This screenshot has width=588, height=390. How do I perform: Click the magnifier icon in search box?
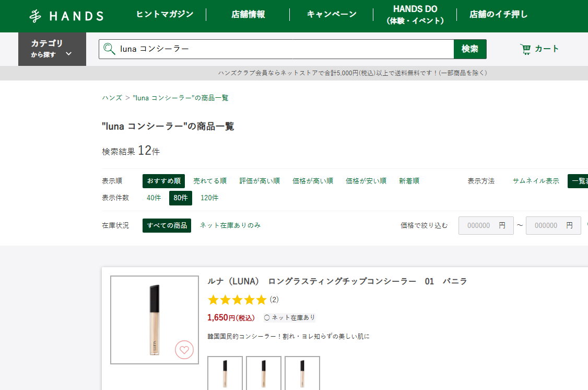(x=109, y=49)
